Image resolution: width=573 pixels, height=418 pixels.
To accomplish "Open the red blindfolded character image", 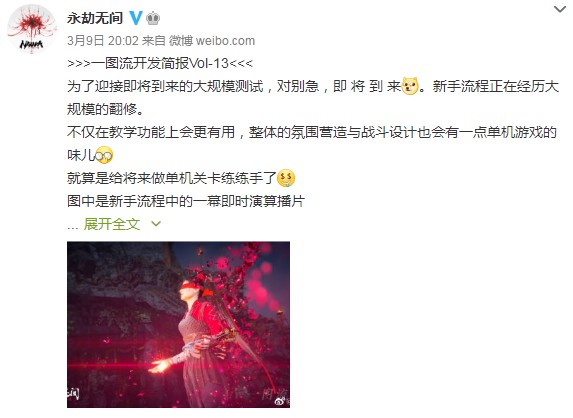I will (x=178, y=324).
